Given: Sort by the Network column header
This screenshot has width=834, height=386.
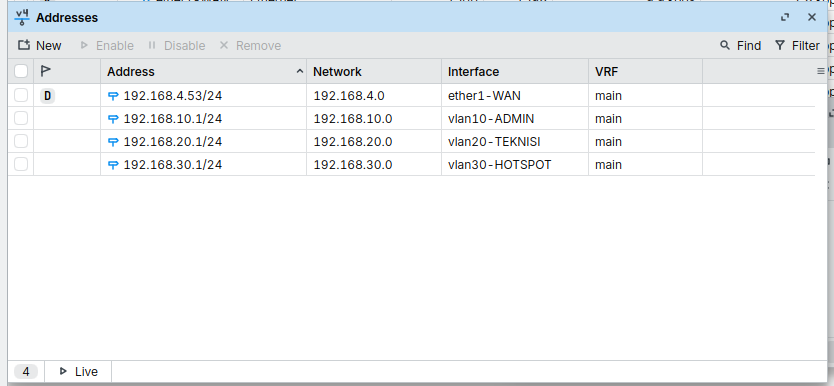Looking at the screenshot, I should (x=374, y=71).
